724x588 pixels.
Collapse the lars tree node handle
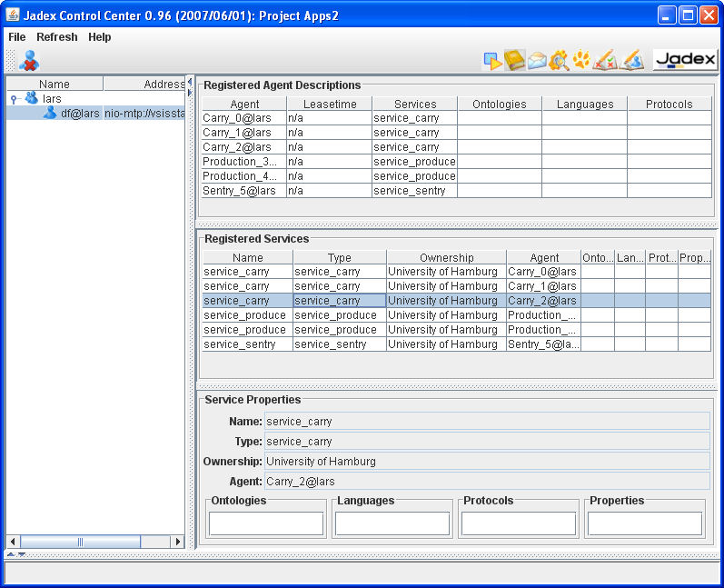[x=14, y=99]
